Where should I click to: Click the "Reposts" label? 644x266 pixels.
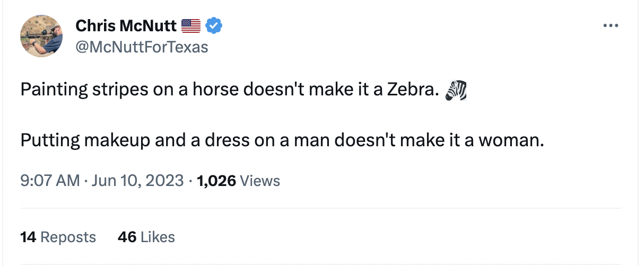pyautogui.click(x=68, y=237)
